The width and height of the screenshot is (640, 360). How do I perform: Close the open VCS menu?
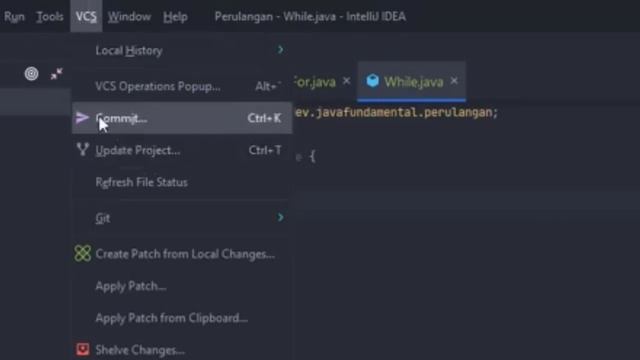(86, 16)
